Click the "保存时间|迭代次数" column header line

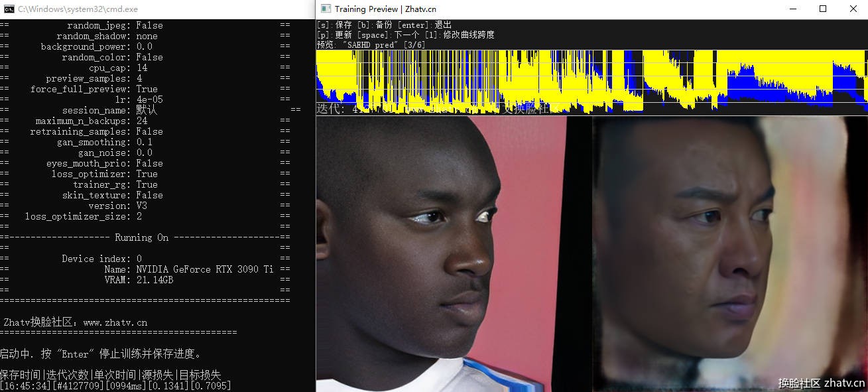click(110, 375)
